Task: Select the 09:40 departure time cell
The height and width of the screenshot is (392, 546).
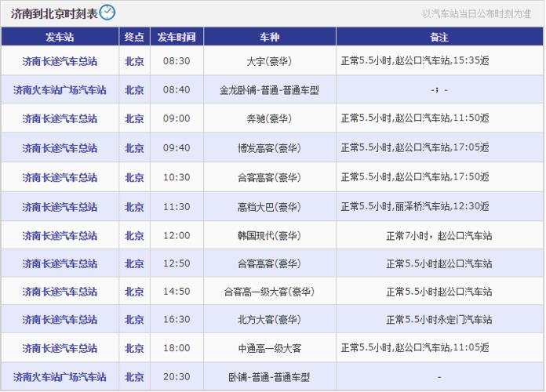Action: (x=177, y=147)
